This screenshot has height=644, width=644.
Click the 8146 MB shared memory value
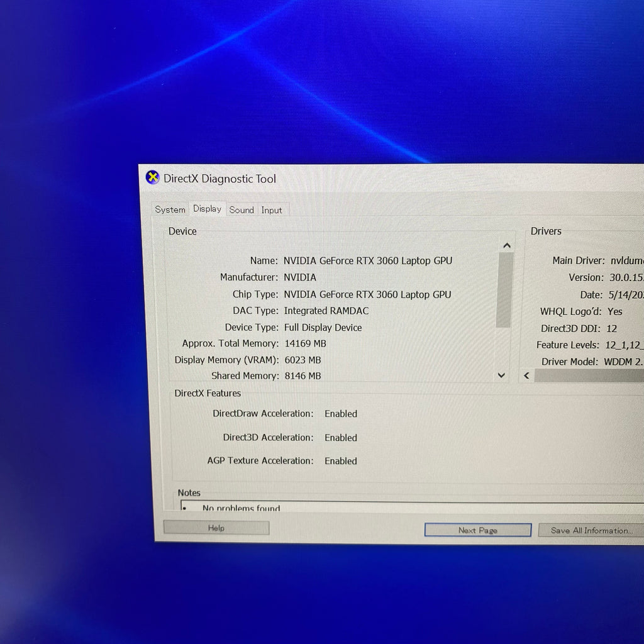coord(303,376)
